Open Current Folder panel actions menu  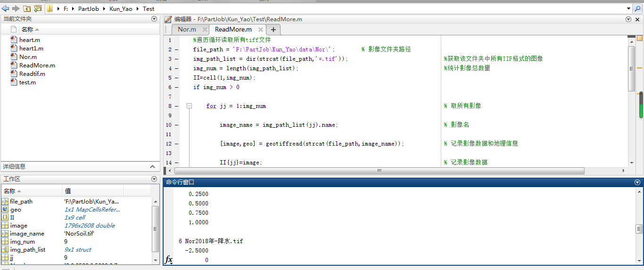click(154, 19)
